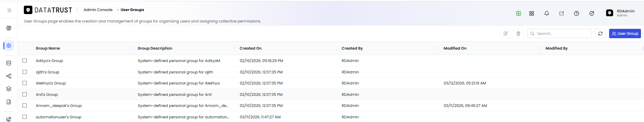The image size is (644, 122).
Task: Tick the checkbox for Alekhya's Group
Action: tap(24, 83)
